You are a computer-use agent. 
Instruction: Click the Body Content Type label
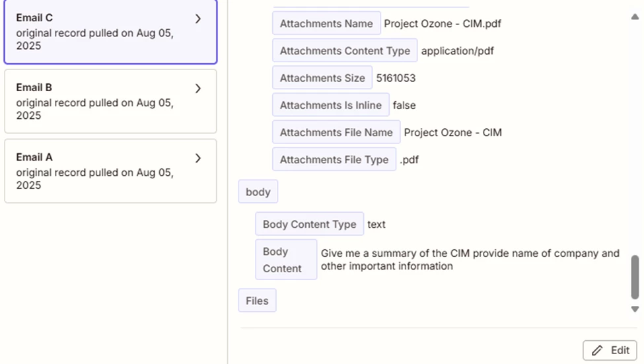309,224
